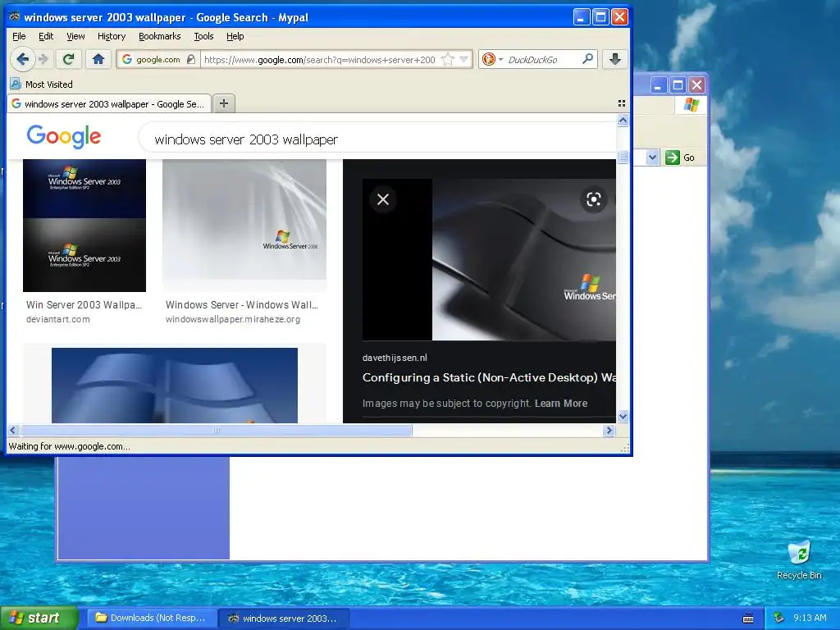This screenshot has height=630, width=840.
Task: Bookmark this page with the star icon
Action: point(447,59)
